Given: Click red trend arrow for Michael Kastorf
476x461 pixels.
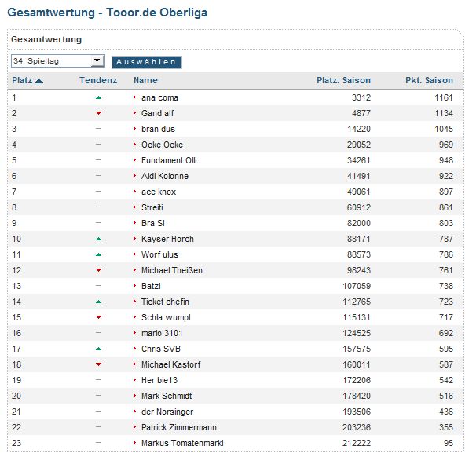Looking at the screenshot, I should [x=98, y=364].
